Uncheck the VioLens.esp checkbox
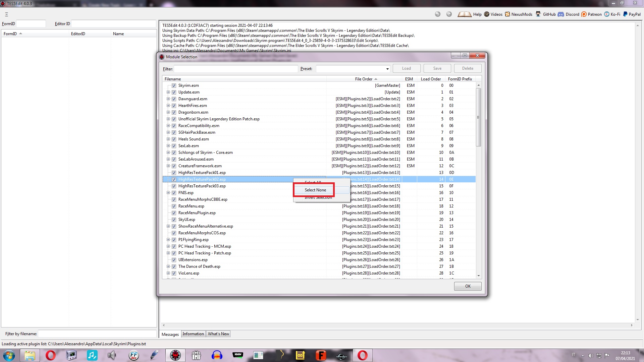The image size is (644, 362). [174, 273]
